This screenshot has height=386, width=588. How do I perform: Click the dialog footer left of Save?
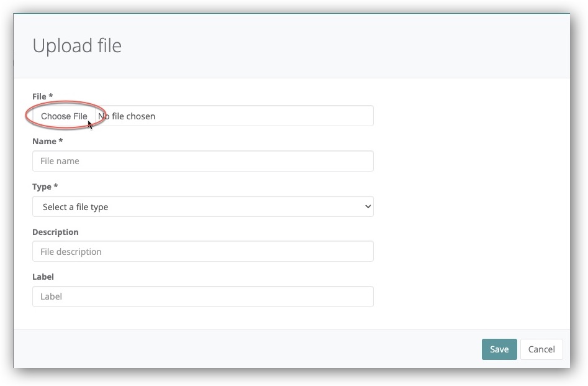pyautogui.click(x=248, y=349)
